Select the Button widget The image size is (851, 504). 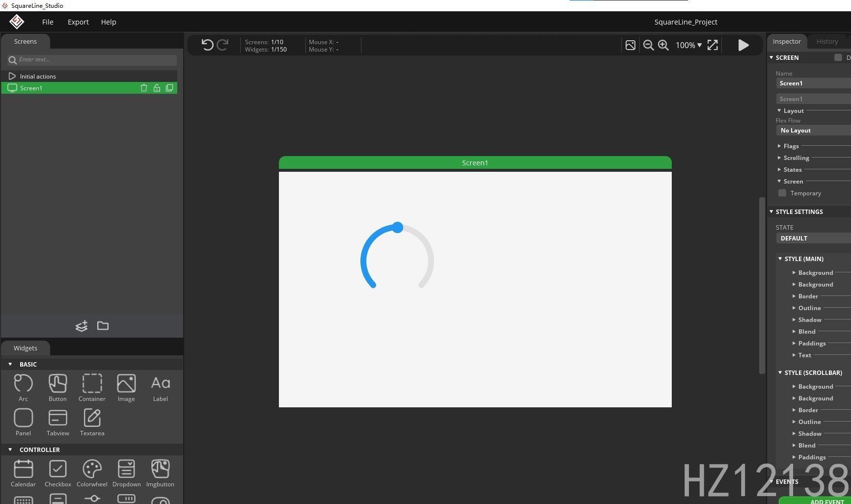(57, 388)
